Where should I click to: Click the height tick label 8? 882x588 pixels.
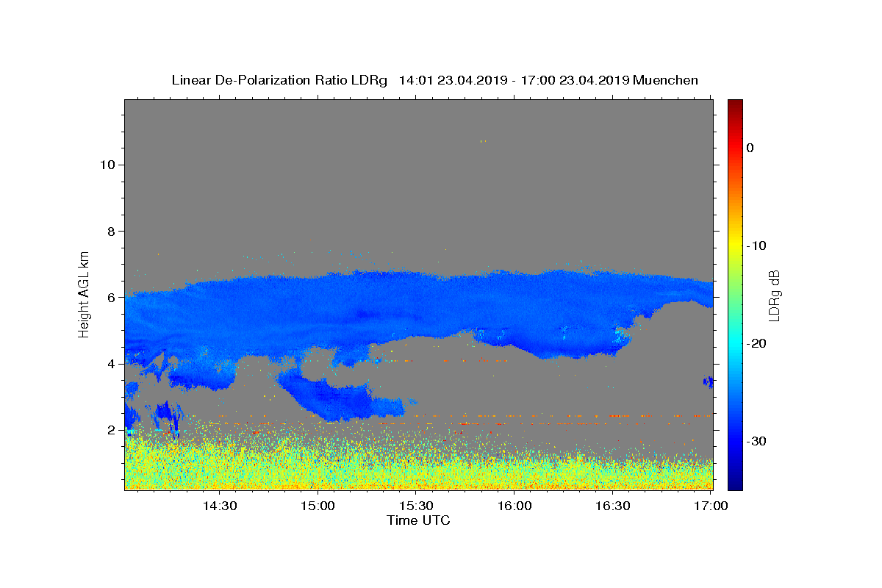[111, 231]
